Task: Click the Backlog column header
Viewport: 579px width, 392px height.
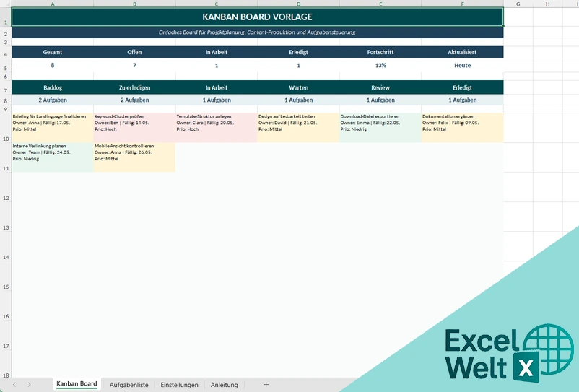Action: point(53,87)
